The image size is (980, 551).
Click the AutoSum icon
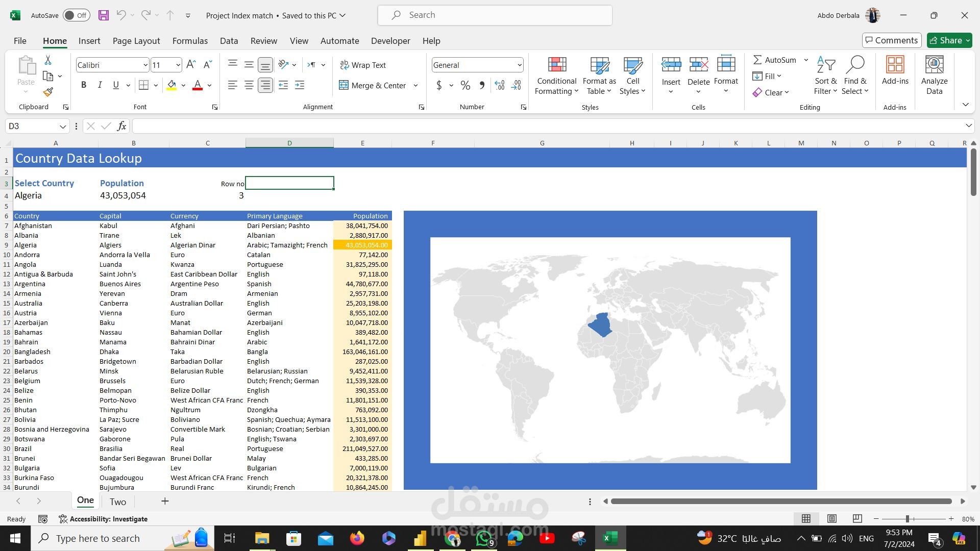758,60
